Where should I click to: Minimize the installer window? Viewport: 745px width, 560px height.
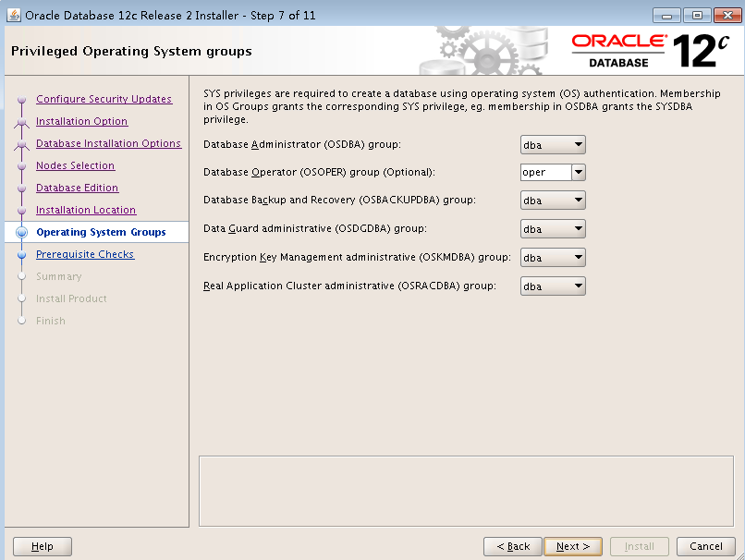[x=666, y=15]
